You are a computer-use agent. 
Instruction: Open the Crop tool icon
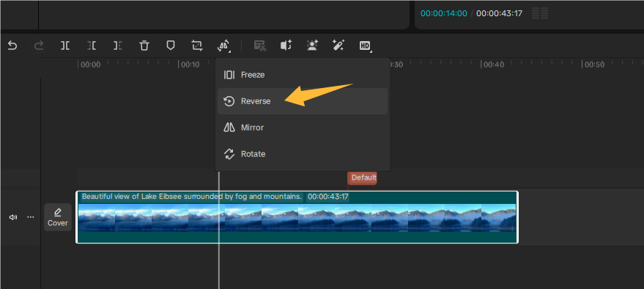[197, 45]
